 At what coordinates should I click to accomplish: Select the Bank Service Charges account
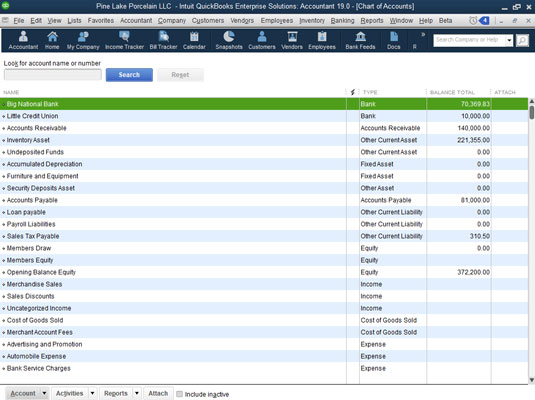(x=264, y=368)
